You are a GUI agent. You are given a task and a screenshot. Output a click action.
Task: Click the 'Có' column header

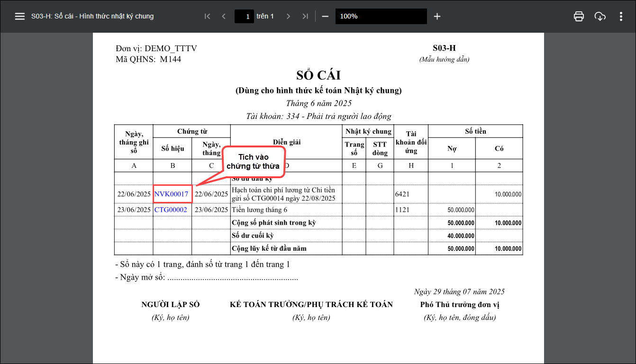499,148
